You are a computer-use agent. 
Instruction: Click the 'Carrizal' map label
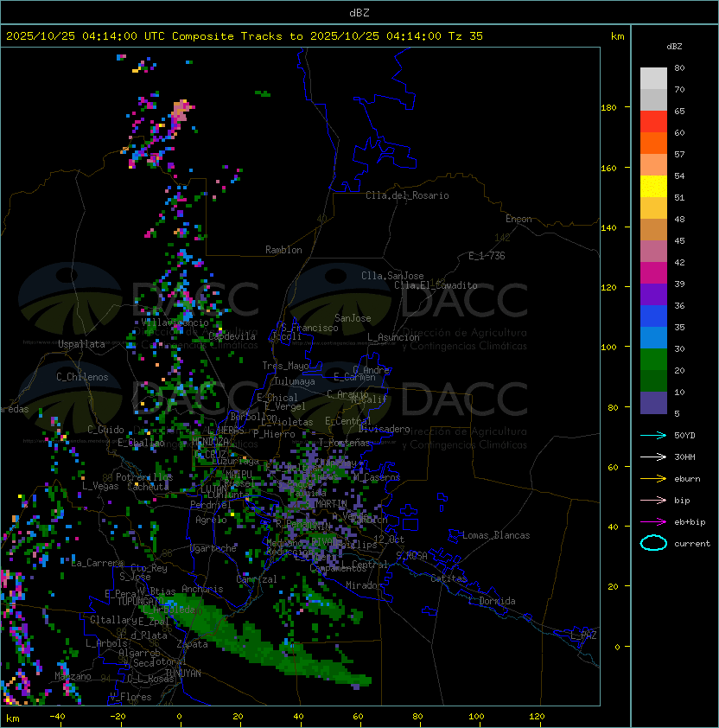257,579
